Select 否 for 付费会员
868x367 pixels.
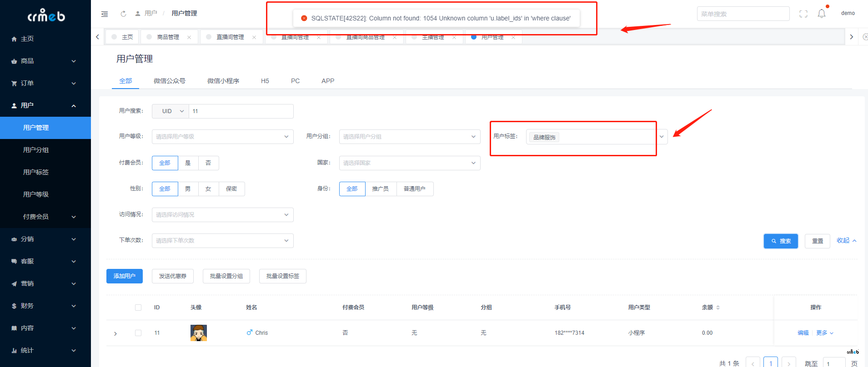click(x=208, y=163)
